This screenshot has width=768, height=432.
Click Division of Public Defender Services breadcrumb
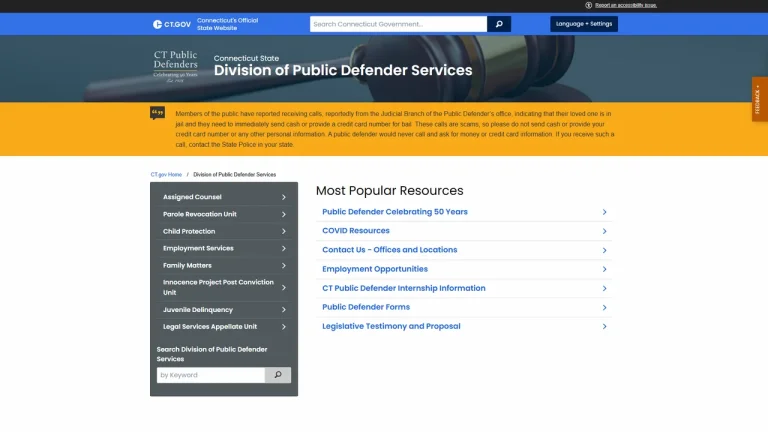coord(235,174)
